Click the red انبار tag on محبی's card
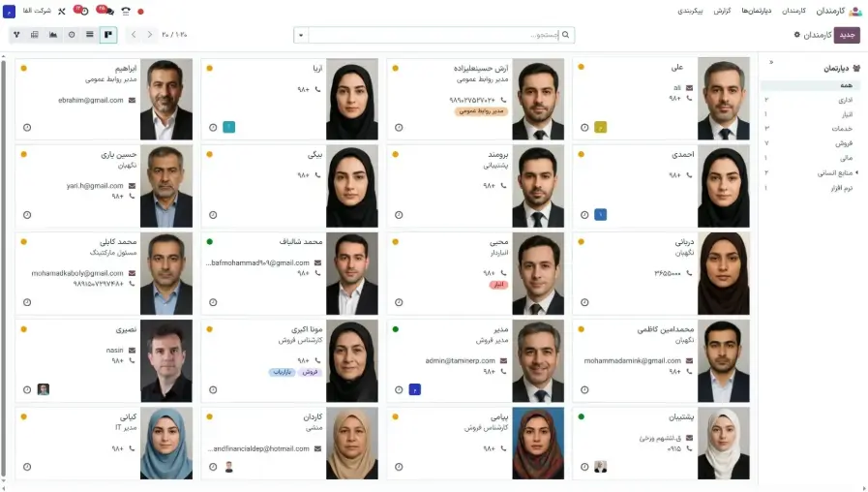Image resolution: width=868 pixels, height=492 pixels. click(498, 285)
